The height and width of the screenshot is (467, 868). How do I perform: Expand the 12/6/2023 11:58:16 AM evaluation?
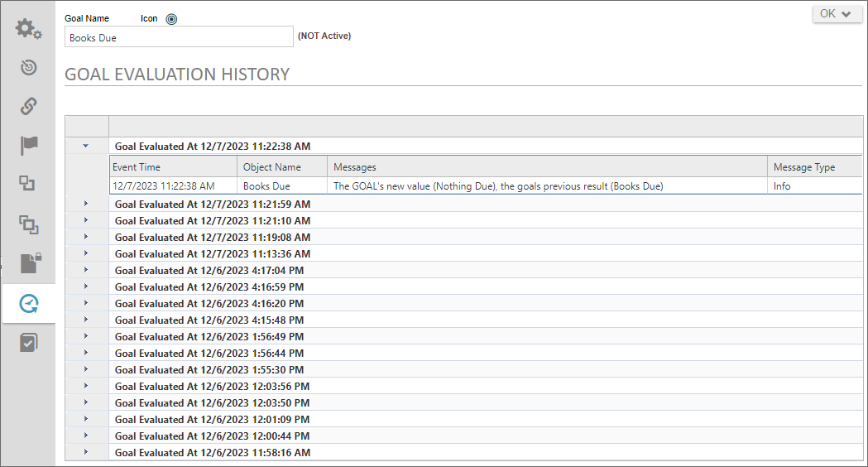pyautogui.click(x=86, y=452)
